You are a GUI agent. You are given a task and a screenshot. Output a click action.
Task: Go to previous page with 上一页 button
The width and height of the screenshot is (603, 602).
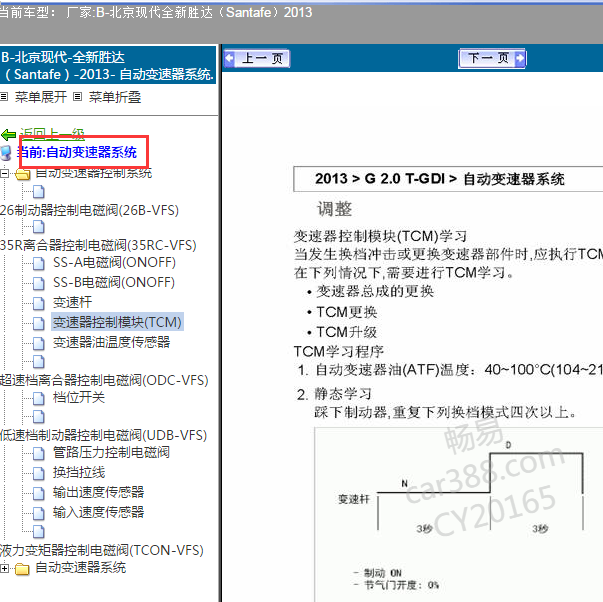257,58
